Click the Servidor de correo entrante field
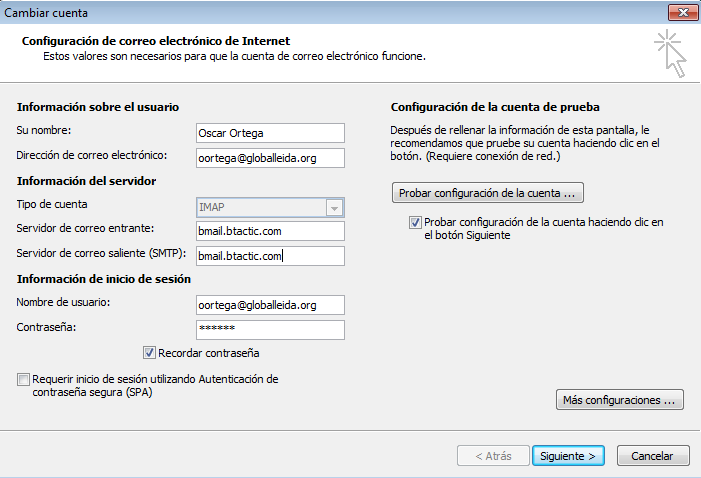This screenshot has width=701, height=478. click(x=270, y=231)
